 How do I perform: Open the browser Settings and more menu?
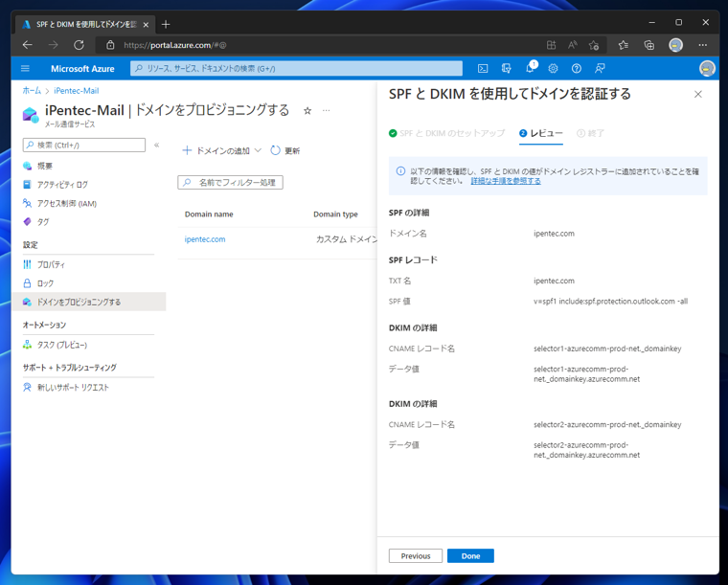(x=702, y=45)
